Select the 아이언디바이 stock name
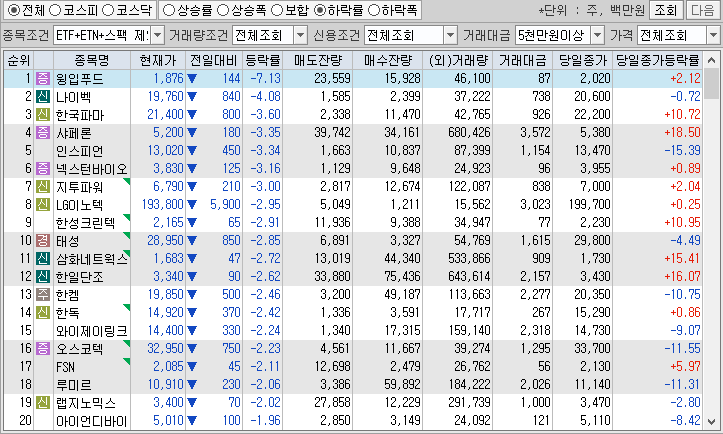Screen dimensions: 723x434 tap(91, 421)
